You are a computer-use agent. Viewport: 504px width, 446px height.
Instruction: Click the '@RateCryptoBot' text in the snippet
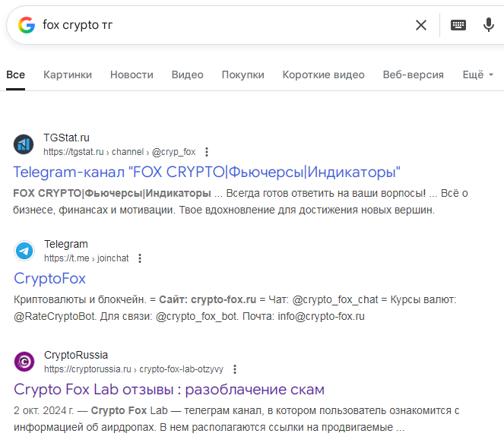tap(55, 316)
